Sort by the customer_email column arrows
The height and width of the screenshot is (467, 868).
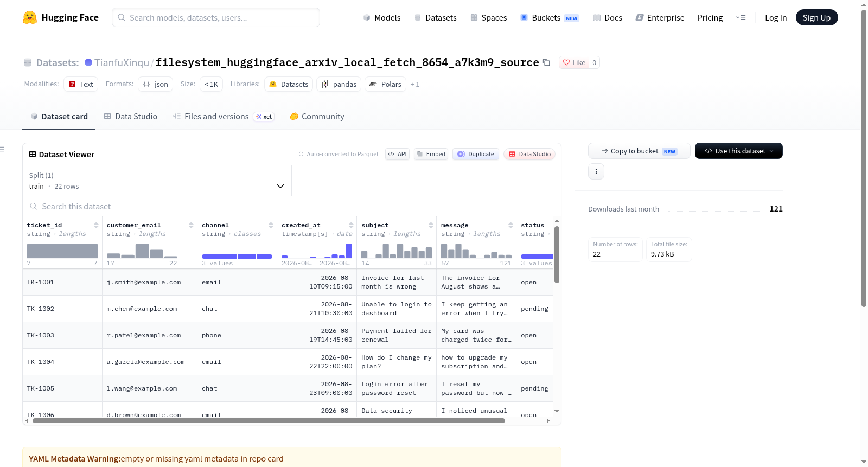coord(191,225)
